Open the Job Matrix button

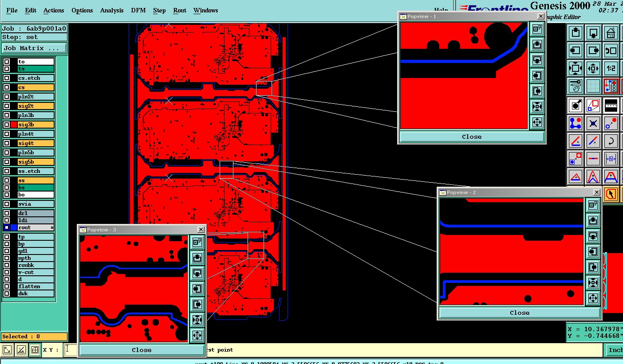[34, 48]
